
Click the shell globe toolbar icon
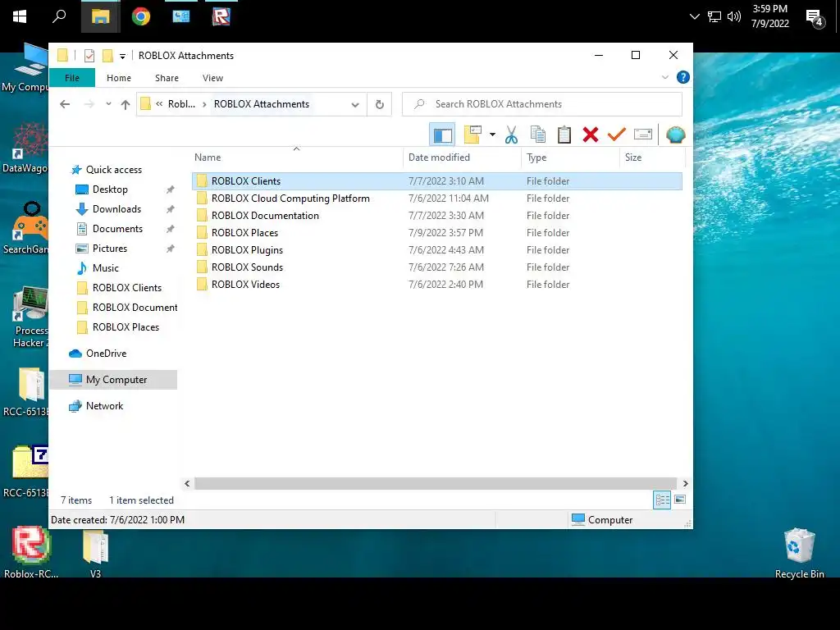[x=676, y=135]
